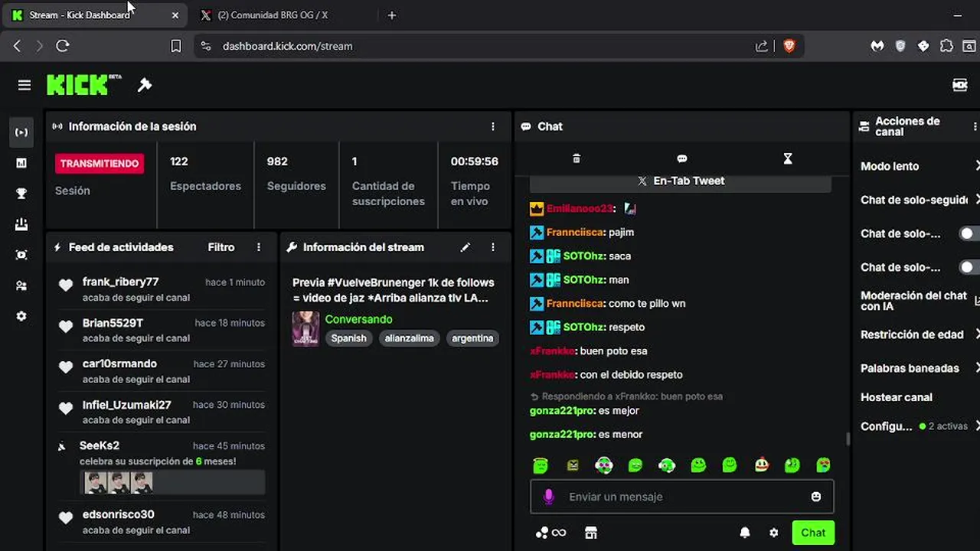The image size is (980, 551).
Task: Select the last emote with heart eyes
Action: 824,465
